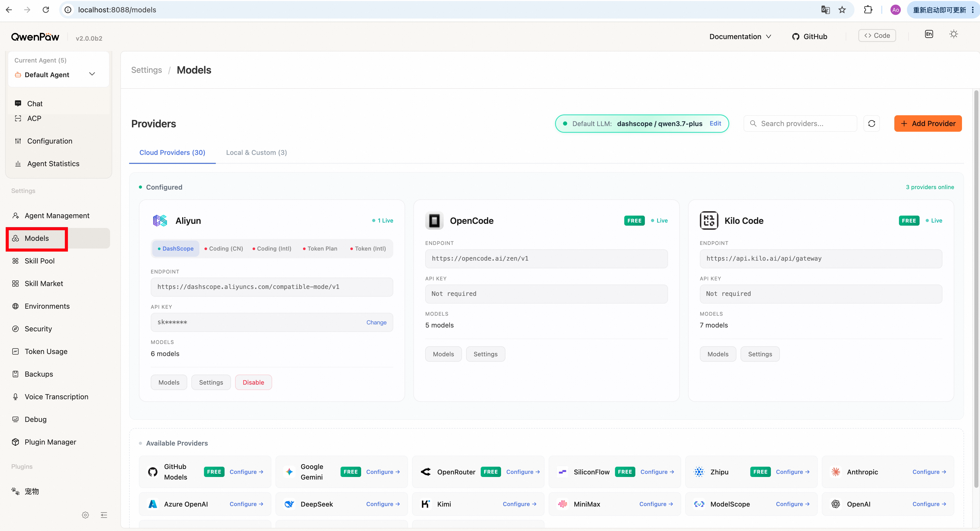Click the Add Provider button

coord(928,124)
